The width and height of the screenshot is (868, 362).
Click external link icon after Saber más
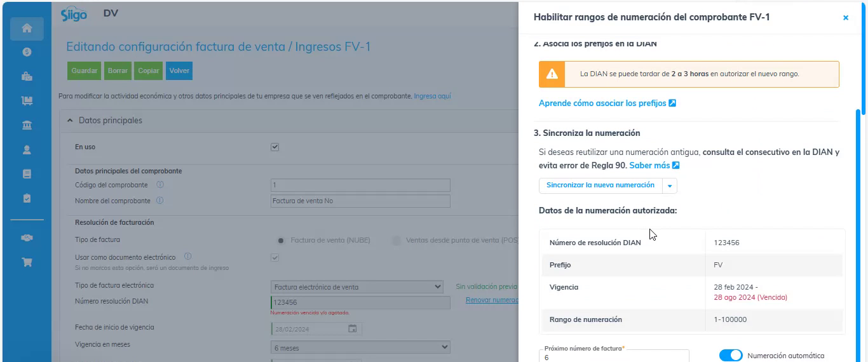(676, 166)
